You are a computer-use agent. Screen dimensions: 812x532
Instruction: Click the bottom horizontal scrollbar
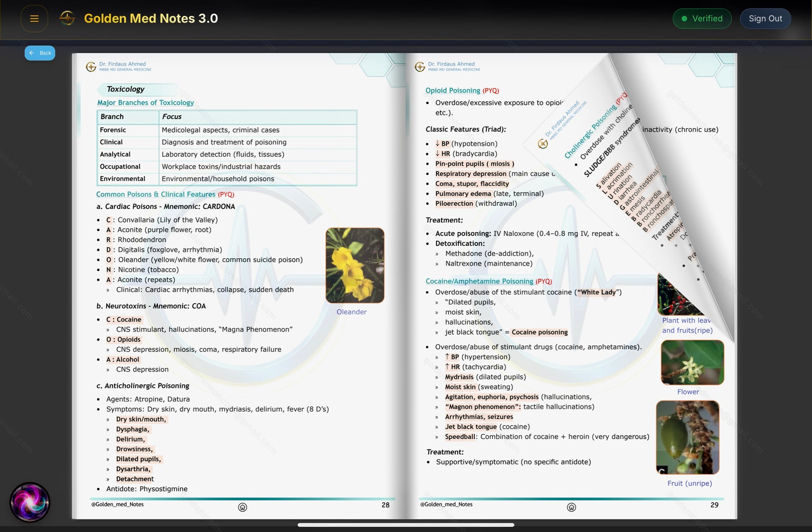(x=406, y=525)
